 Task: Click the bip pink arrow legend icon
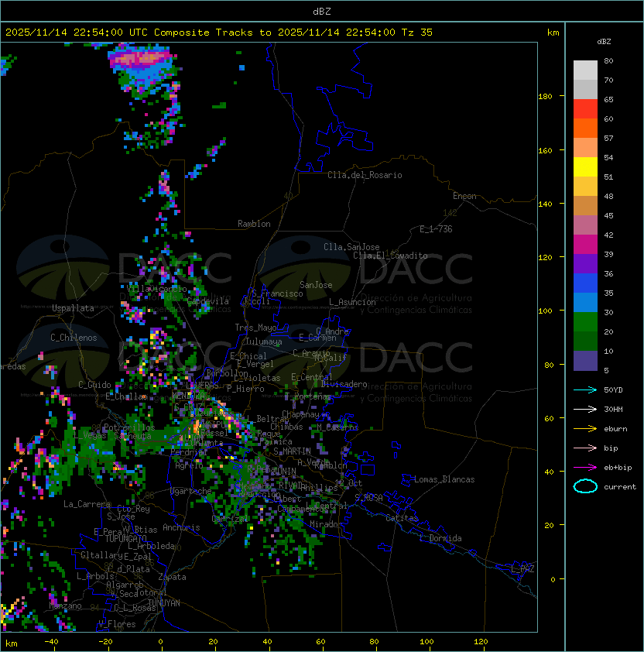tap(585, 448)
